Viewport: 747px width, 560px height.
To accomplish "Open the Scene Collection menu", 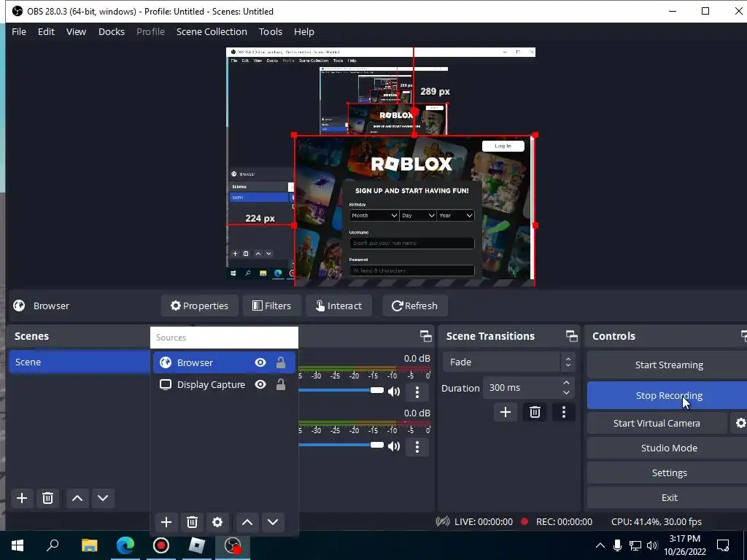I will (x=212, y=31).
